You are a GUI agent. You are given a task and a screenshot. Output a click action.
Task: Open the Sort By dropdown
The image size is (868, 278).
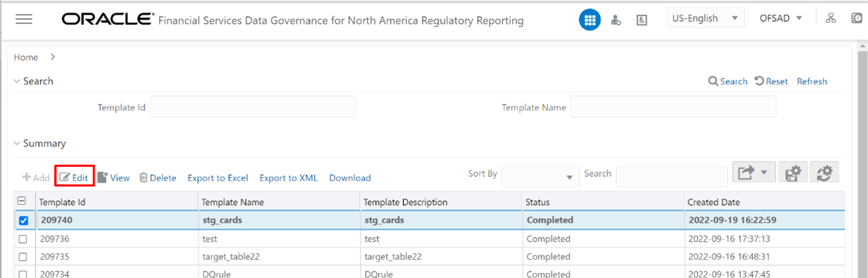(x=540, y=177)
